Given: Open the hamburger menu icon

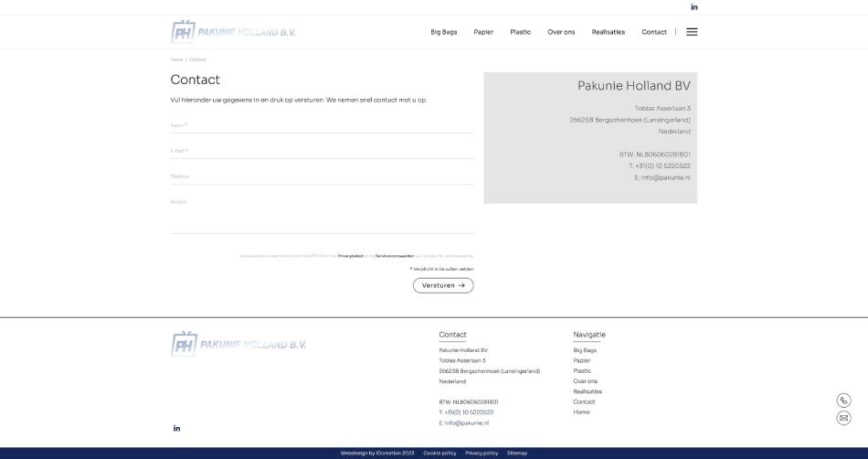Looking at the screenshot, I should [x=692, y=32].
